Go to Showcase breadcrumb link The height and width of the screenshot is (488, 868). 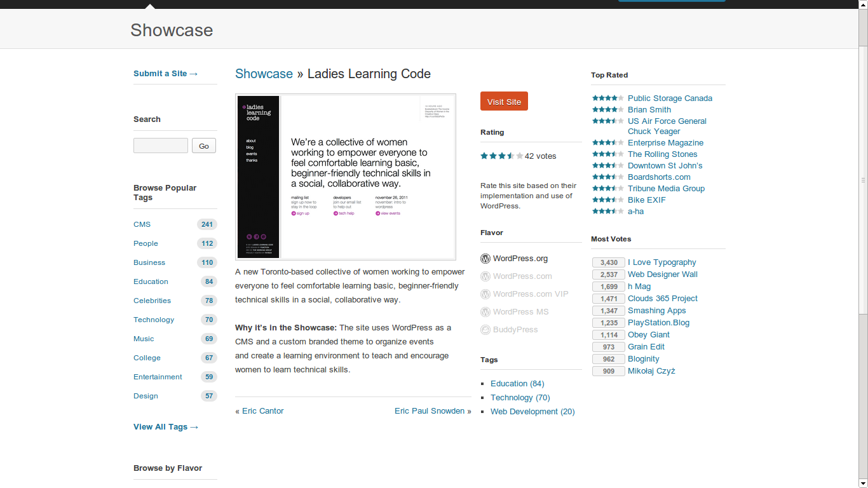tap(264, 74)
